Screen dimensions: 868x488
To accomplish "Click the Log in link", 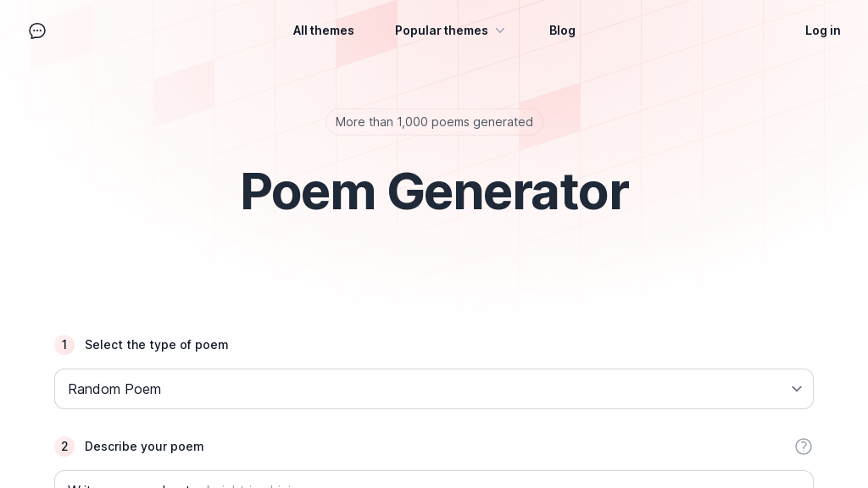I will pos(822,30).
